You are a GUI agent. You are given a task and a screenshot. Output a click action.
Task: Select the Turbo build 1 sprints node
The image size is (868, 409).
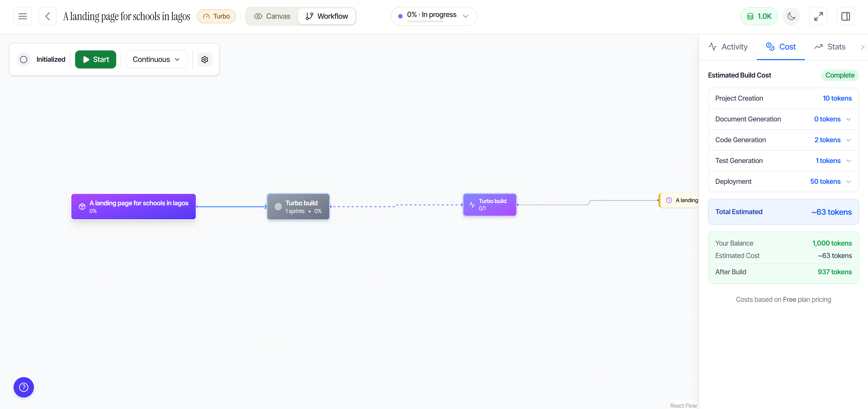click(298, 206)
